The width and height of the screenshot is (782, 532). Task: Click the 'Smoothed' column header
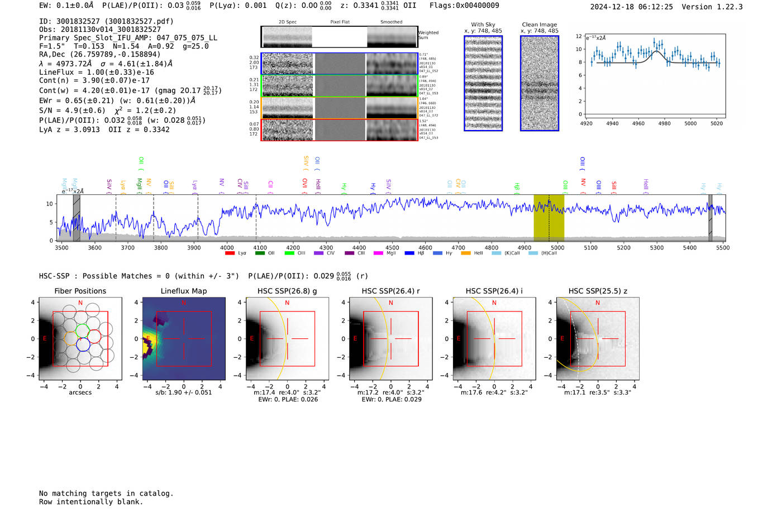click(x=392, y=22)
